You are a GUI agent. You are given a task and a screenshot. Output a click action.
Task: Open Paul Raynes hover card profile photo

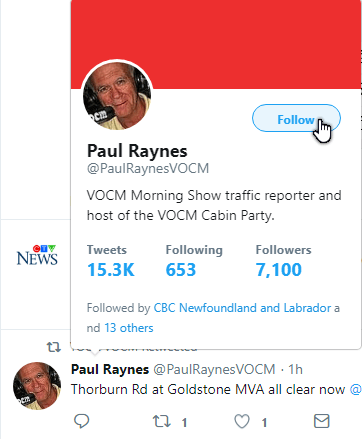pos(117,95)
